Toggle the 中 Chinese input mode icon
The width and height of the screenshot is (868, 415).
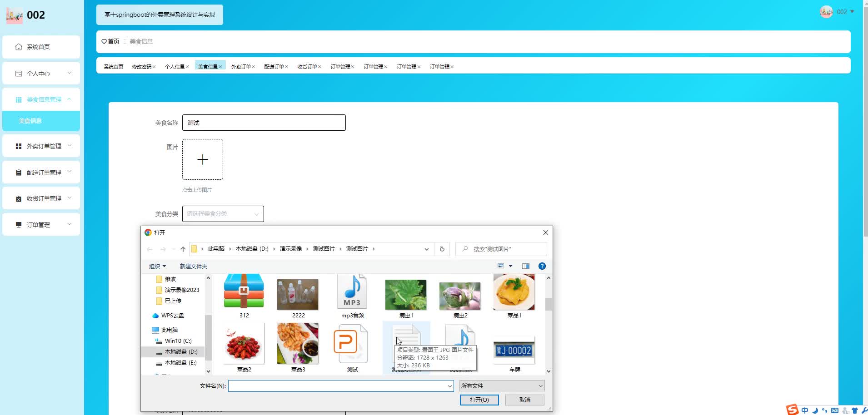click(805, 410)
